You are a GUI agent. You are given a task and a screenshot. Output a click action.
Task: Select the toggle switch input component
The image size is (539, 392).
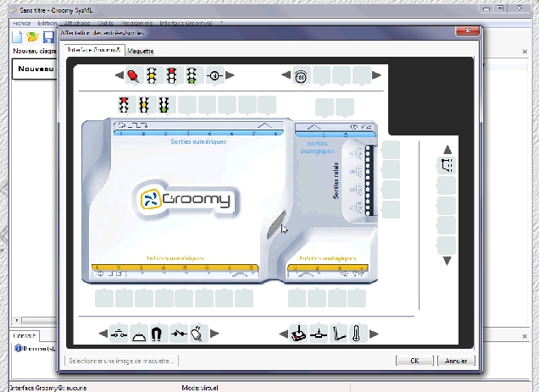(179, 334)
